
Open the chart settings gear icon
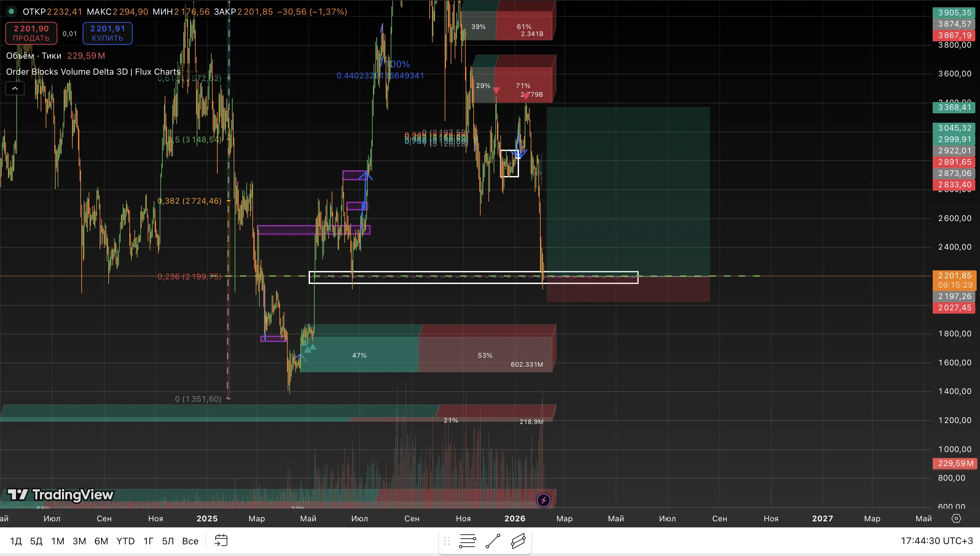(956, 518)
